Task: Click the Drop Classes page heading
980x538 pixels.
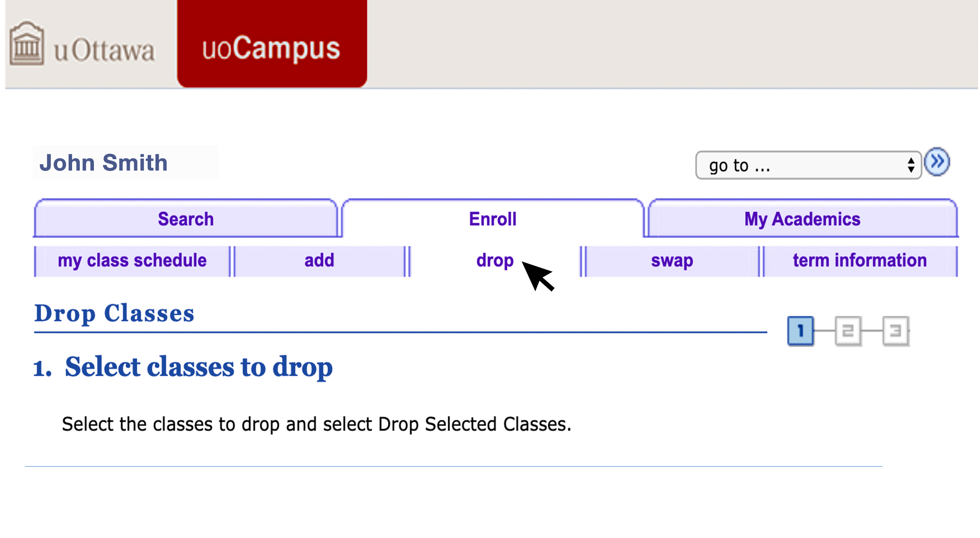Action: click(114, 314)
